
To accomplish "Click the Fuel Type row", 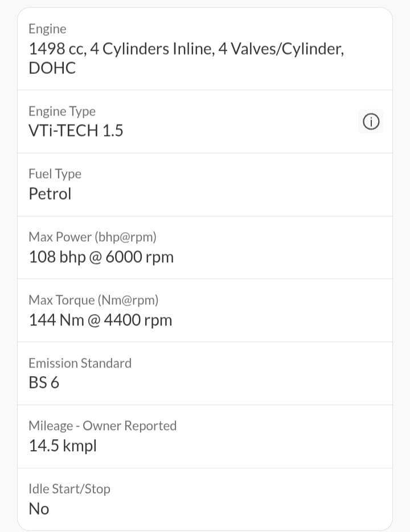I will (x=205, y=184).
